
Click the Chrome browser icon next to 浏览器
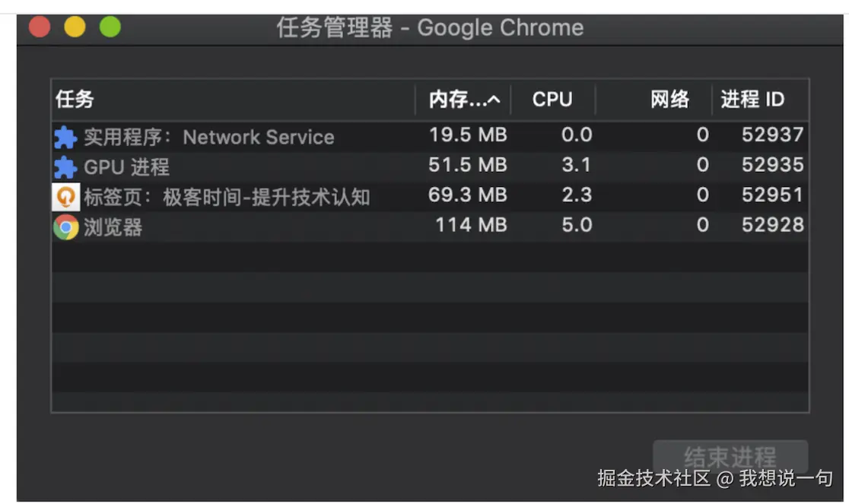click(x=65, y=227)
